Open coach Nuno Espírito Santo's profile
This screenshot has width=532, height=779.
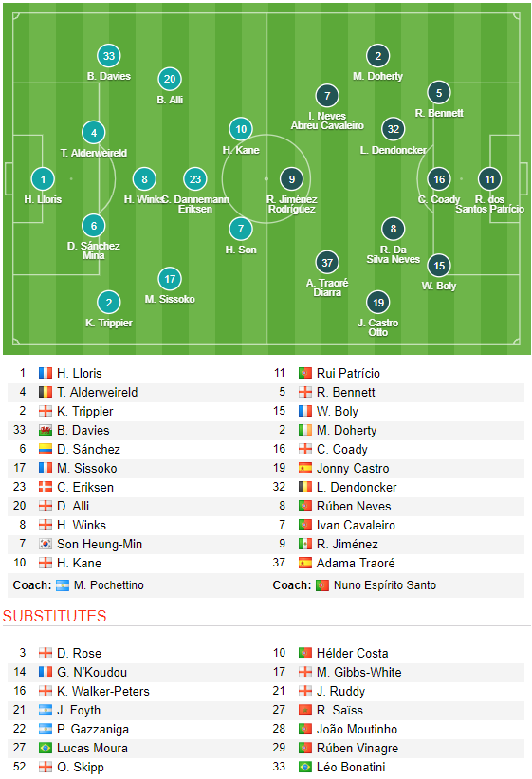[385, 585]
